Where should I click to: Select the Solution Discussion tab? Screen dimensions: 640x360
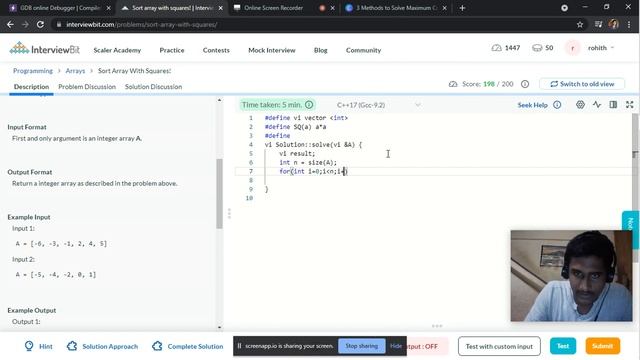coord(153,87)
